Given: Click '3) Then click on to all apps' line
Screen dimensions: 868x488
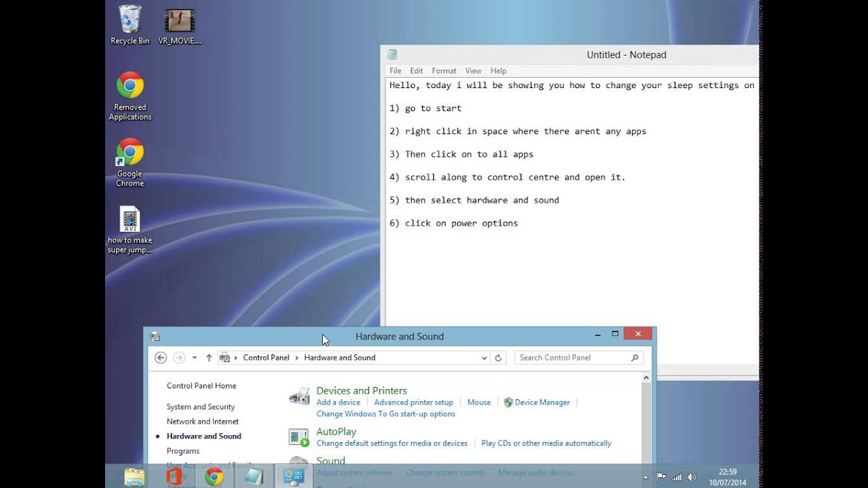Looking at the screenshot, I should pos(461,154).
